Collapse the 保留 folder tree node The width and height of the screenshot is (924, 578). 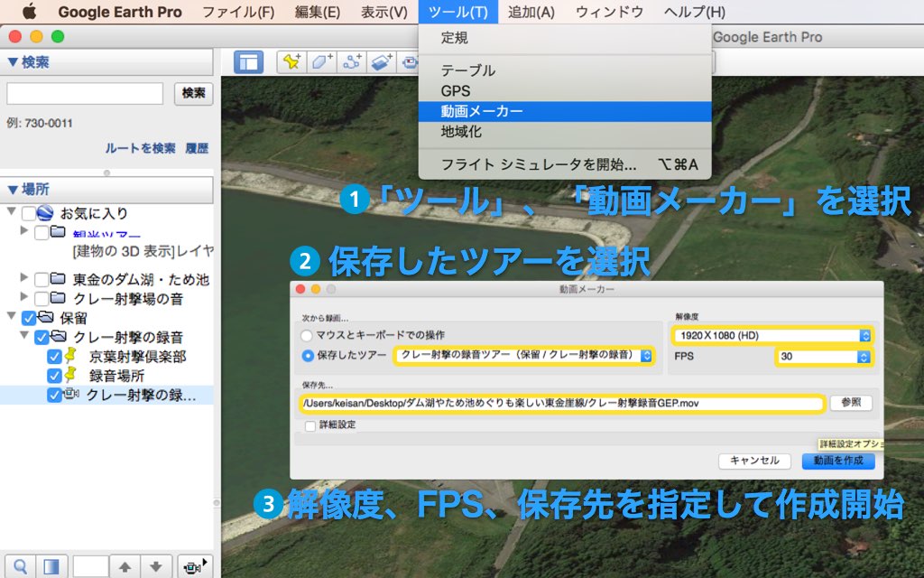click(11, 315)
